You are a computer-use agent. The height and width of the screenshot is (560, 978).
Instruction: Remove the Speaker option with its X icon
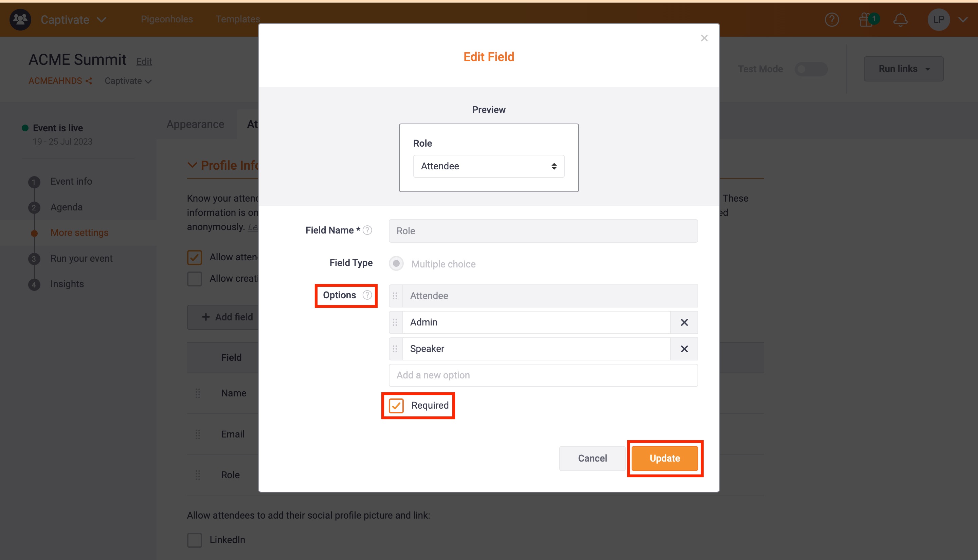684,349
